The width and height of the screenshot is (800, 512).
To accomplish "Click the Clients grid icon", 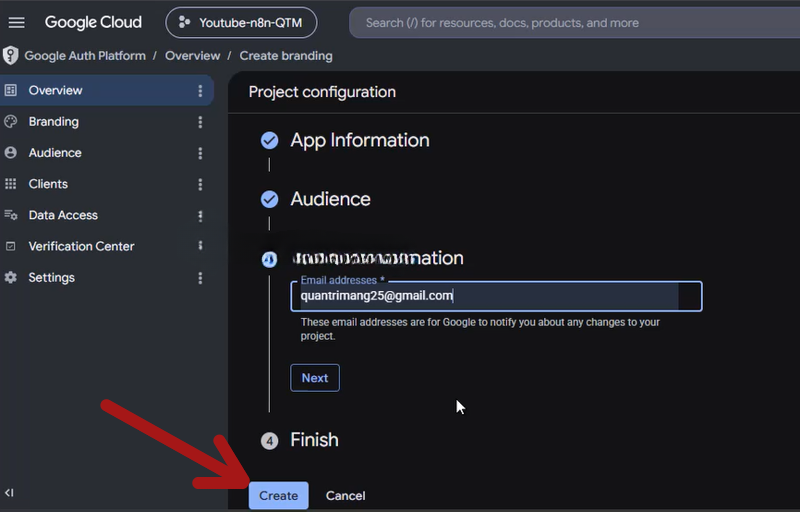I will click(11, 184).
